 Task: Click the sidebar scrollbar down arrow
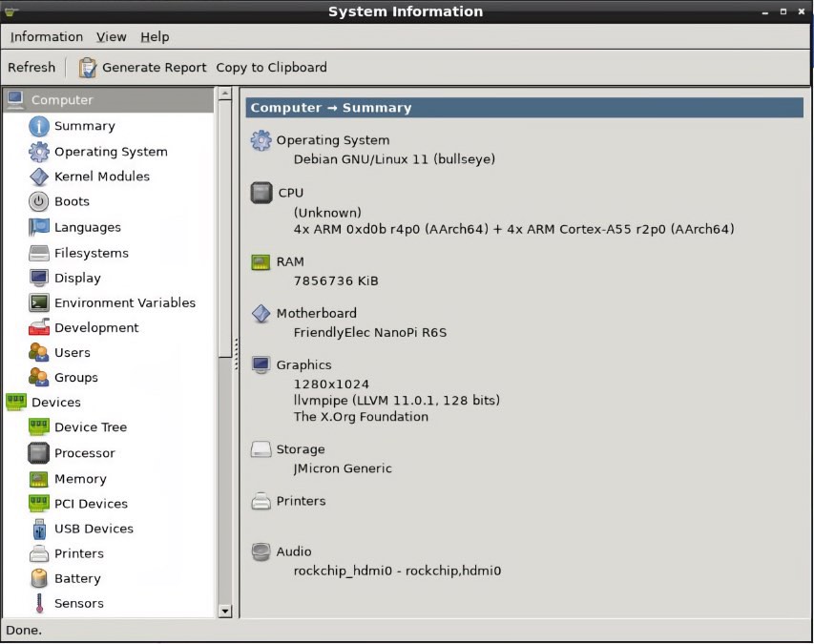225,611
